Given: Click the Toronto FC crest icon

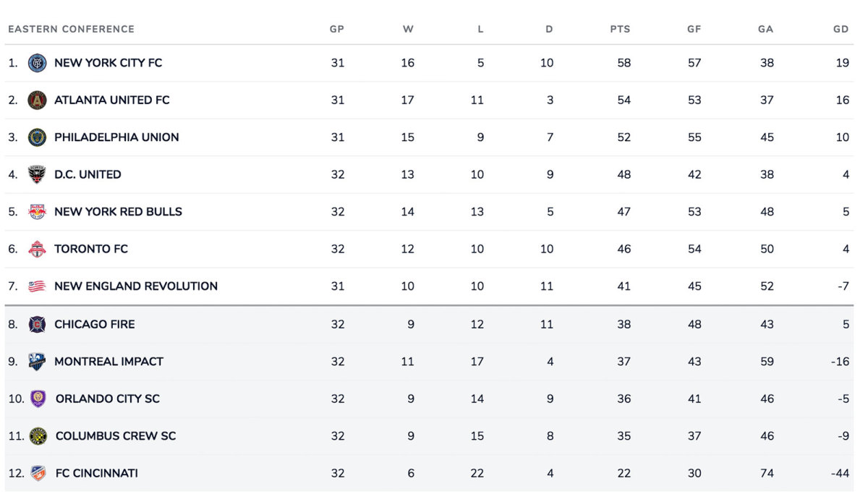Looking at the screenshot, I should pyautogui.click(x=37, y=249).
